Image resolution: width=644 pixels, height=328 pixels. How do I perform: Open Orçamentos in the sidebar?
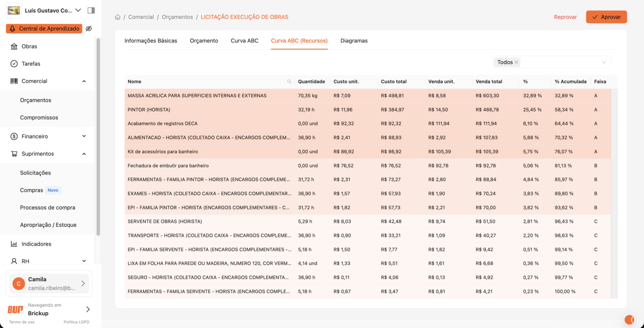coord(36,100)
